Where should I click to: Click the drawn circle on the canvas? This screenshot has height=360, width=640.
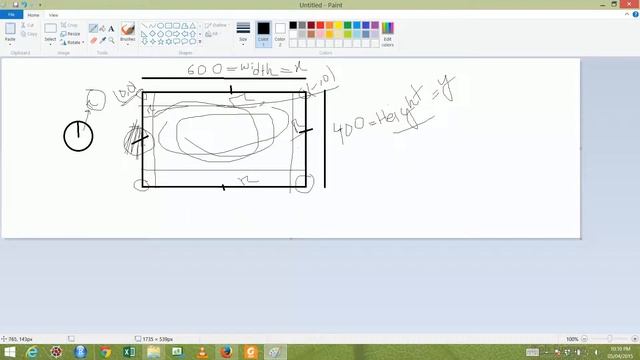tap(78, 136)
